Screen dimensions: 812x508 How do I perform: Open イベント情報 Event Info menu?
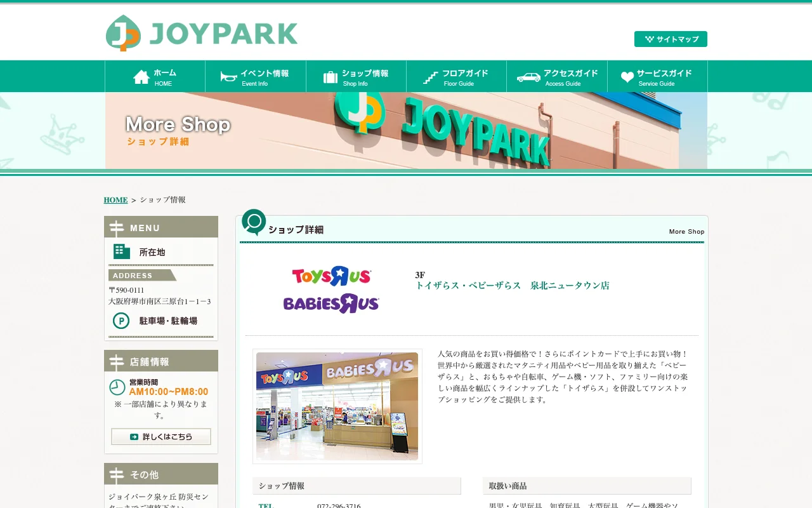[x=255, y=76]
